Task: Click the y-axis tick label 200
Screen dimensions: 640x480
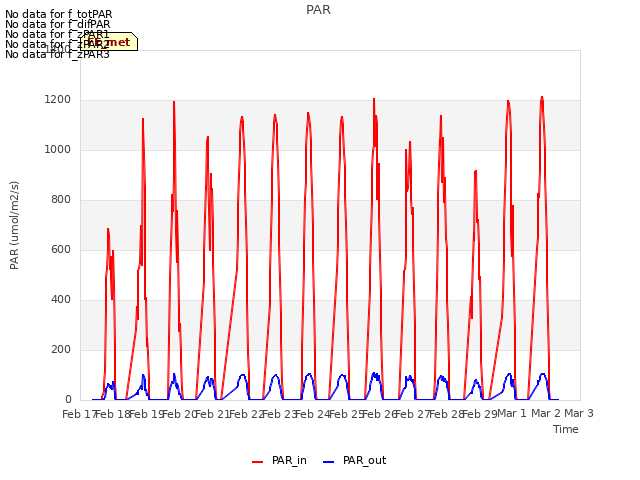Action: 61,349
